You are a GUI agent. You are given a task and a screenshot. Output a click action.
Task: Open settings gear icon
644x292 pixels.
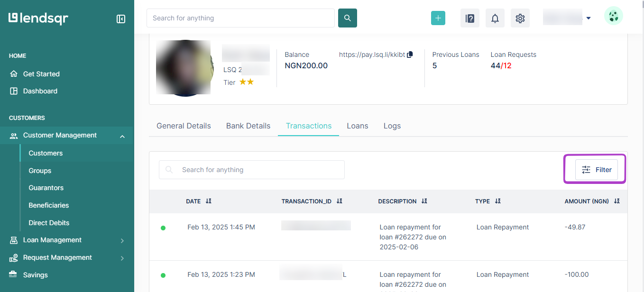click(x=520, y=18)
